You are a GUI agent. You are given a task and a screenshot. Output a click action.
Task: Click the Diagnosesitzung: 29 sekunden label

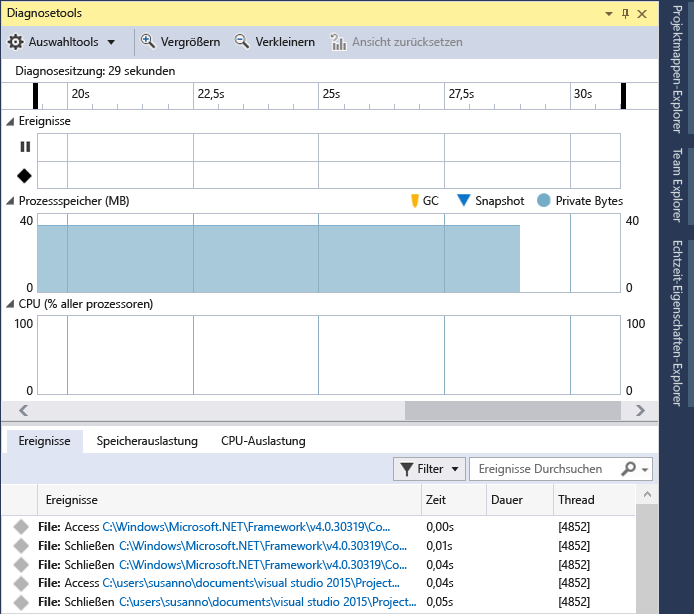(95, 71)
